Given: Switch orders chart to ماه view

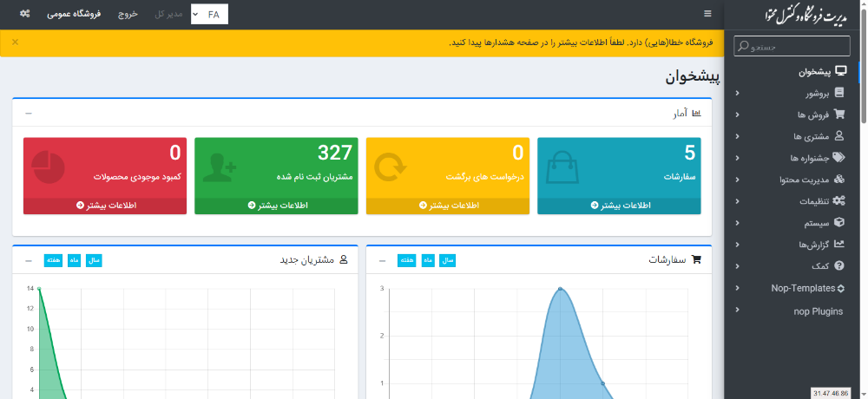Looking at the screenshot, I should [429, 260].
